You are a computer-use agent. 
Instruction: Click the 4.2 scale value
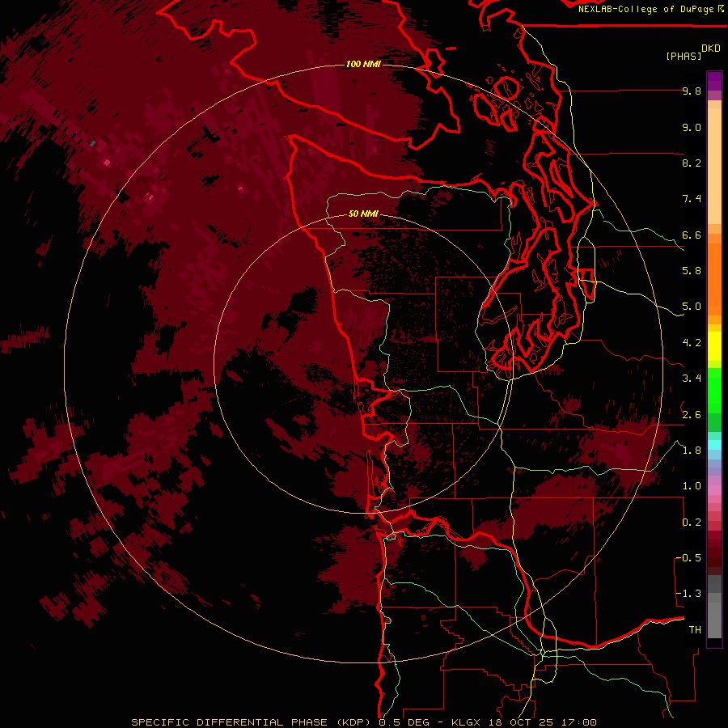click(692, 343)
